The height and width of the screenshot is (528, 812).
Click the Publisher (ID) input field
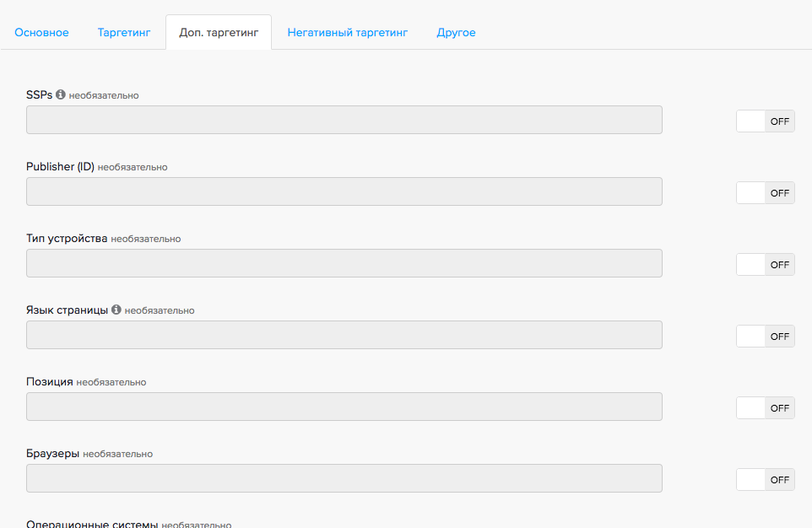344,191
